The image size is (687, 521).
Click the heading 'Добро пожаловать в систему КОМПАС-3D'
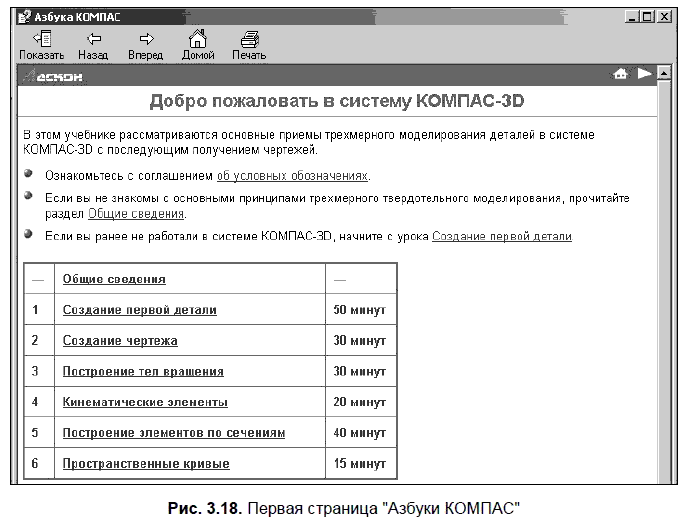336,101
